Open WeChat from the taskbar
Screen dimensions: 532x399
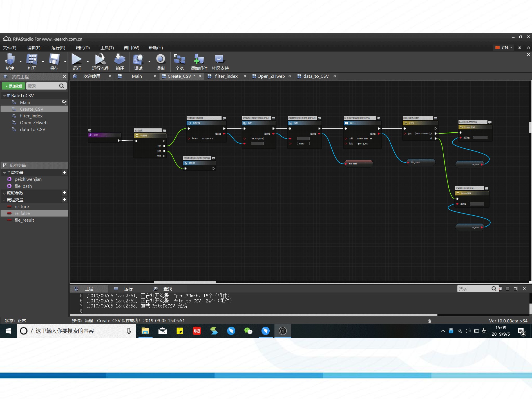point(248,331)
